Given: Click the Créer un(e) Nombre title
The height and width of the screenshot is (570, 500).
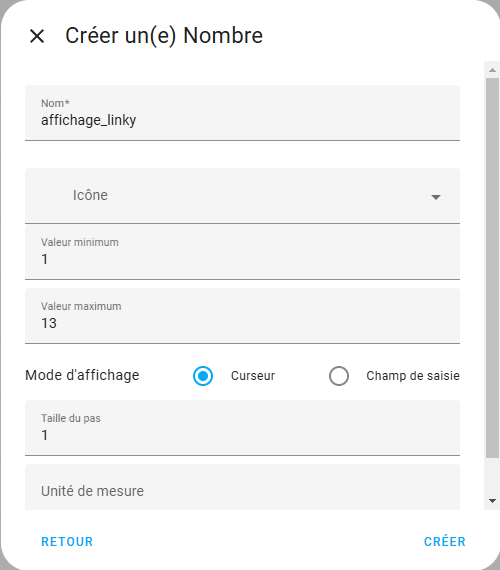Looking at the screenshot, I should click(x=164, y=36).
